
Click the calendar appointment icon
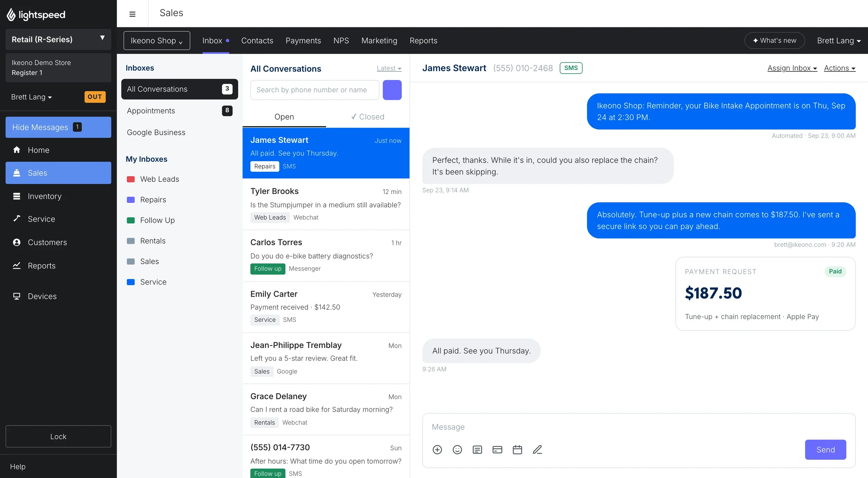click(x=517, y=450)
